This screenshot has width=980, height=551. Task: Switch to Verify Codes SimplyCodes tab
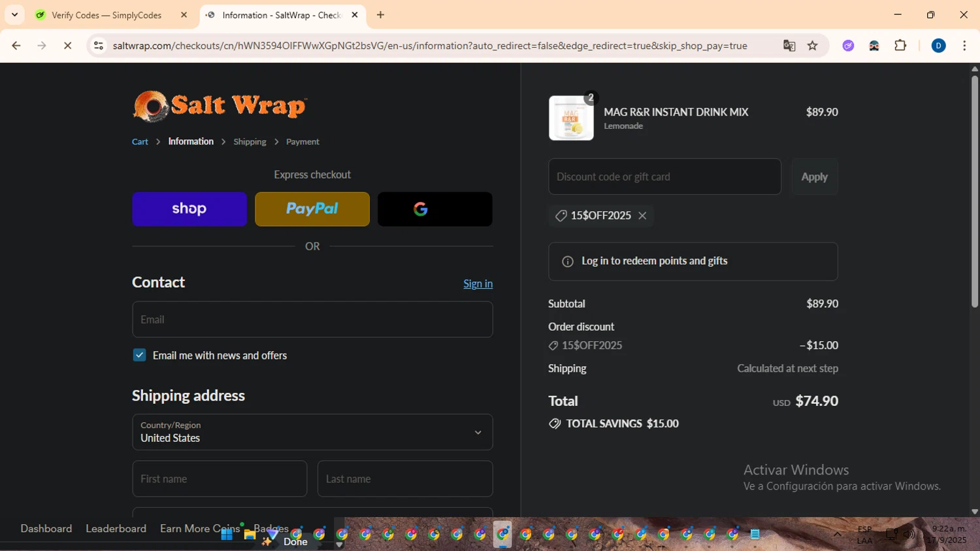(106, 15)
